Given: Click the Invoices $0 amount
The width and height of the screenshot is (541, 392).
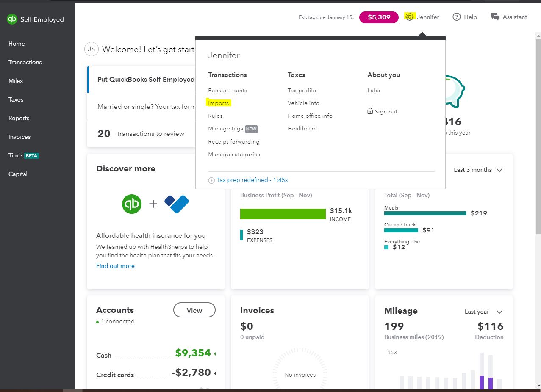Looking at the screenshot, I should click(x=247, y=326).
